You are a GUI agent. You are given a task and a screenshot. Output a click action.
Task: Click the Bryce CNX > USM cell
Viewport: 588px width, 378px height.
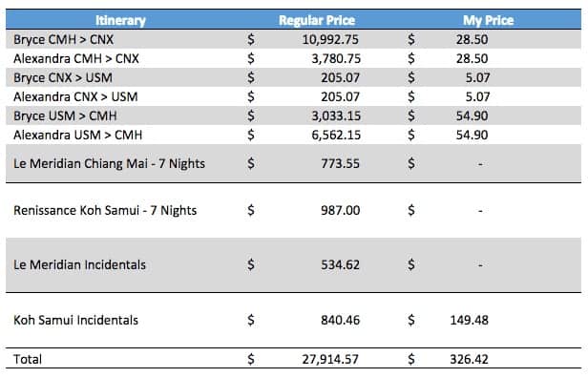tap(63, 77)
